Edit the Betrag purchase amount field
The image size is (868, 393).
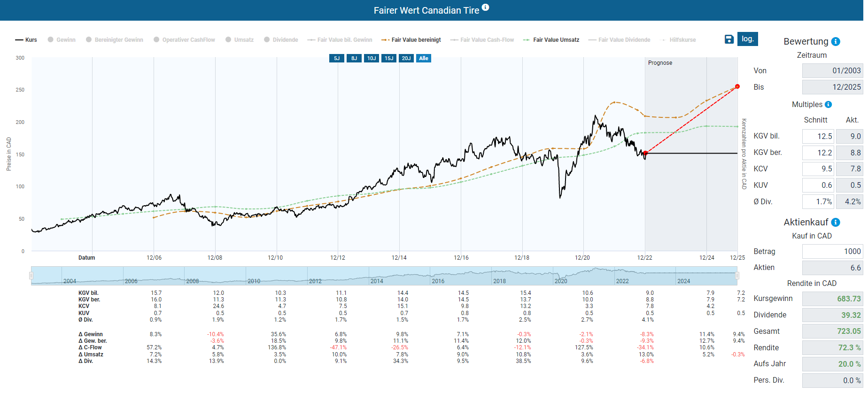coord(832,252)
